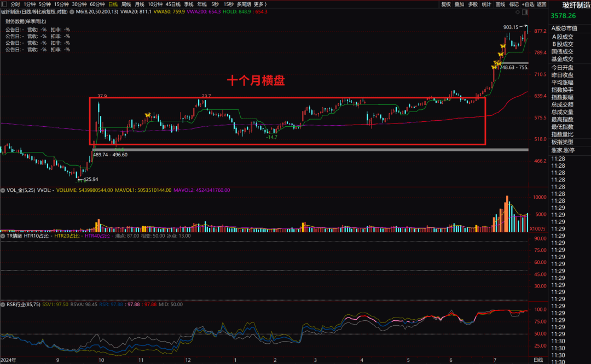Expand 更多 period options
Screen dimensions: 591x364
(260, 4)
